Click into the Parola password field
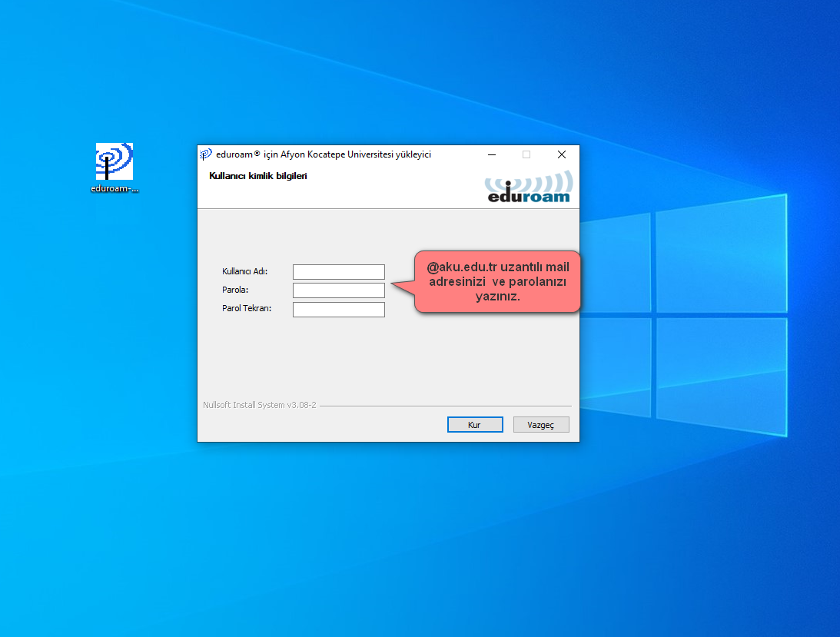The image size is (840, 637). click(x=338, y=290)
